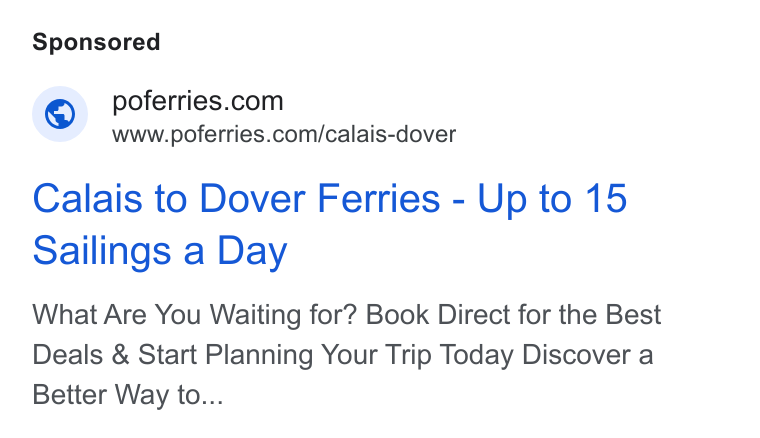Screen dimensions: 760x438
Task: Open the Calais to Dover Ferries headline link
Action: pos(330,224)
